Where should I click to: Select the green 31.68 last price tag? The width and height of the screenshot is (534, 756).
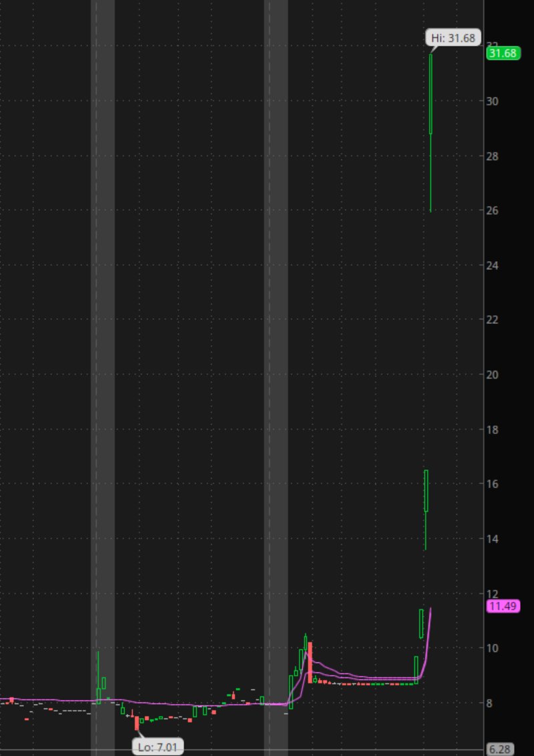click(x=503, y=53)
